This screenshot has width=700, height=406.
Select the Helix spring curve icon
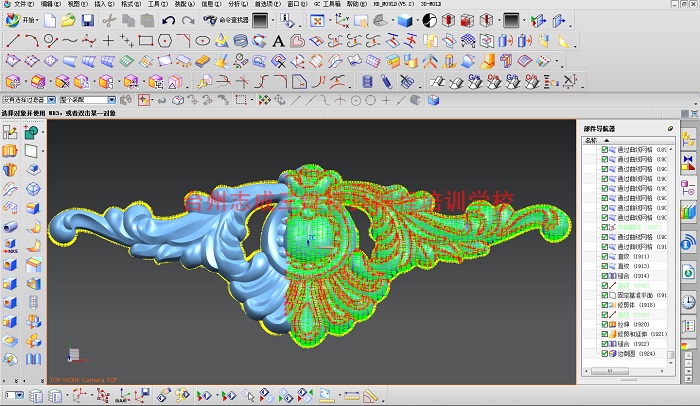(x=241, y=41)
